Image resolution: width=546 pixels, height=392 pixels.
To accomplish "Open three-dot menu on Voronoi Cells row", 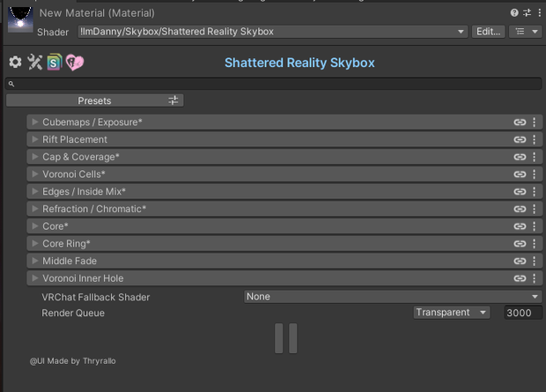I will (535, 174).
